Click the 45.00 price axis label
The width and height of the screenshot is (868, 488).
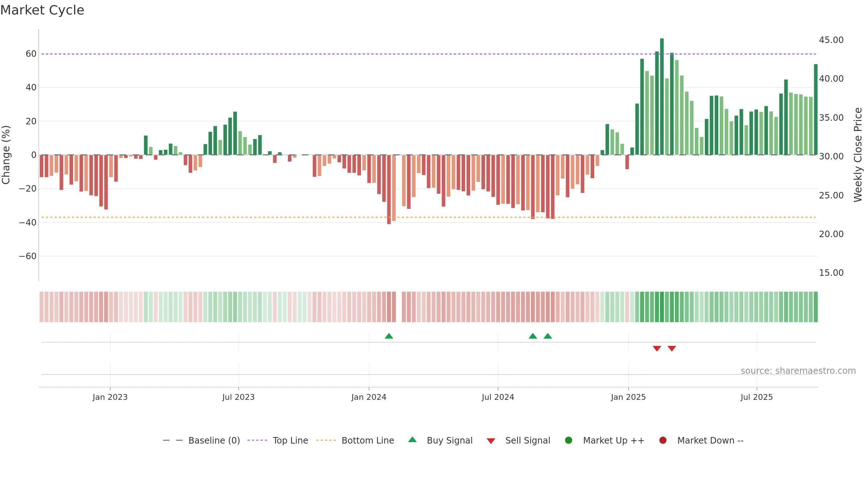click(x=831, y=40)
